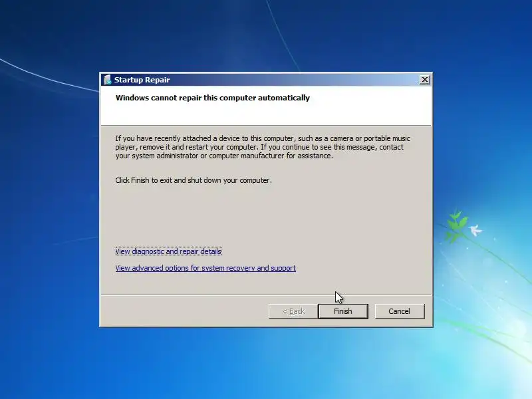The image size is (532, 399).
Task: Click the Startup Repair title text
Action: tap(142, 80)
